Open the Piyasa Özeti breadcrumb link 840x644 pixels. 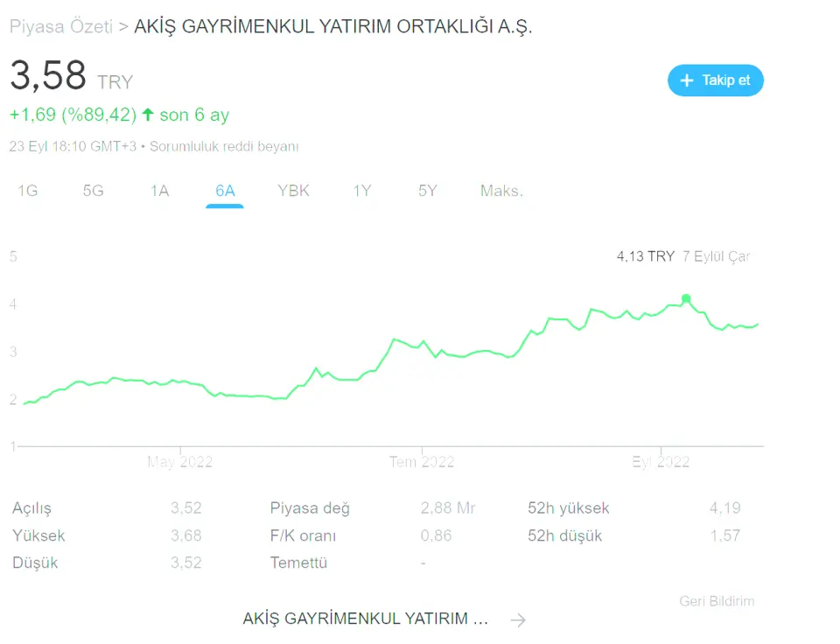coord(61,27)
